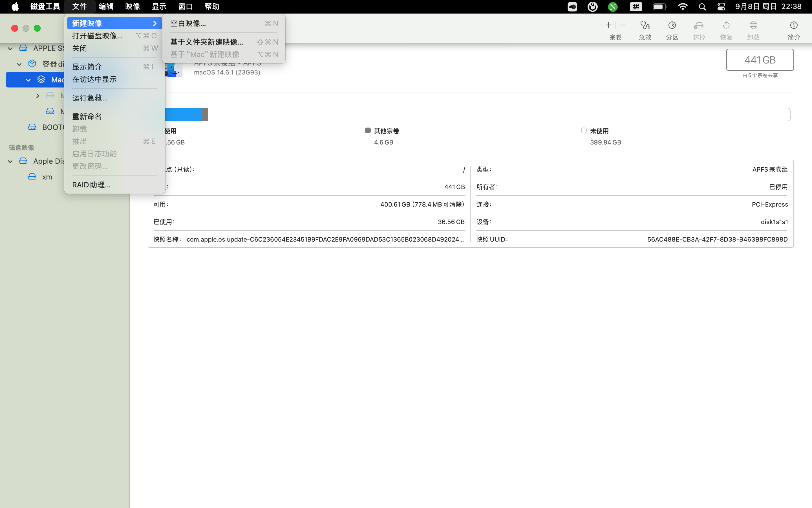This screenshot has width=812, height=508.
Task: Click the unused portion of storage bar
Action: click(x=499, y=115)
